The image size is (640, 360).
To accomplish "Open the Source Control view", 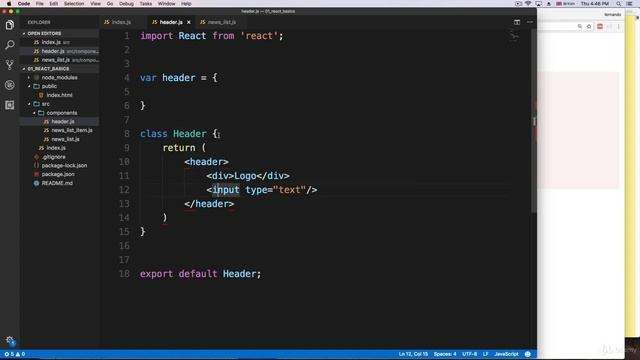I will [x=9, y=64].
